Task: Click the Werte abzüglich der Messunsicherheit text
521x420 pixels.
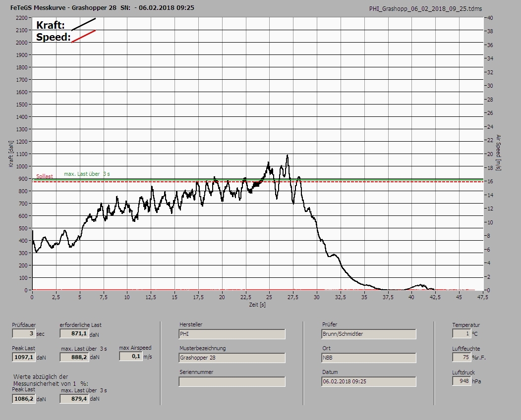Action: point(51,380)
